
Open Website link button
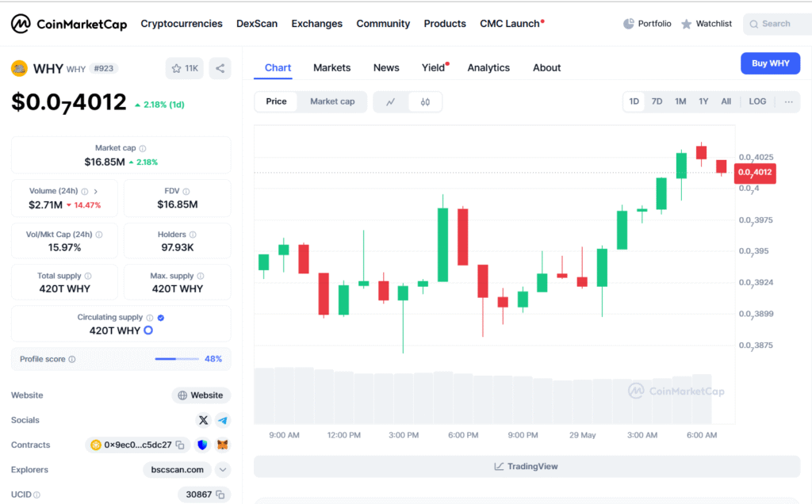click(201, 395)
